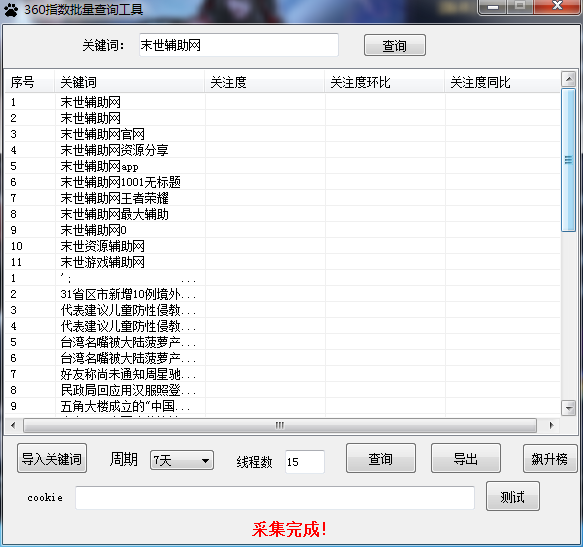Screen dimensions: 583x547
Task: Sort by the 关注度 column header
Action: 264,82
